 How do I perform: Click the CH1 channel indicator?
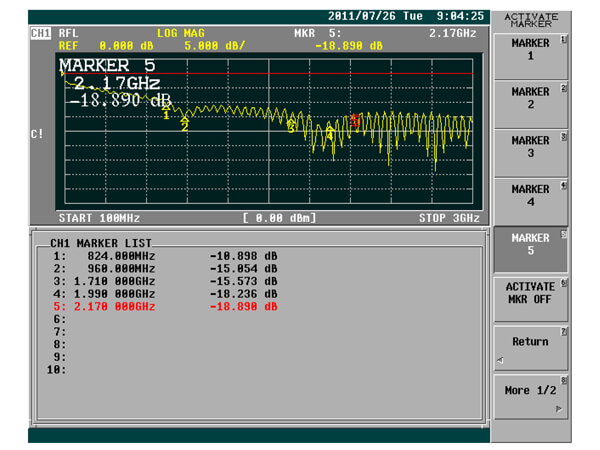pos(41,33)
